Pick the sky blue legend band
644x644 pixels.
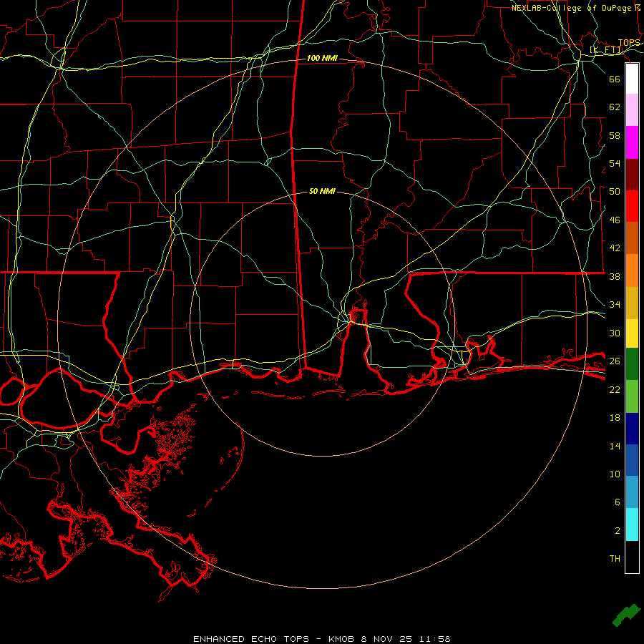[632, 492]
